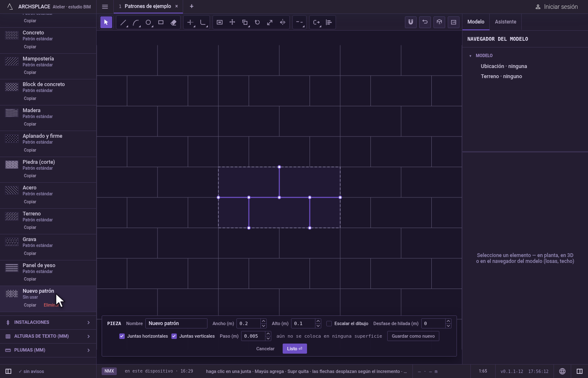The image size is (588, 378).
Task: Open the dashed line type dropdown
Action: (x=299, y=22)
